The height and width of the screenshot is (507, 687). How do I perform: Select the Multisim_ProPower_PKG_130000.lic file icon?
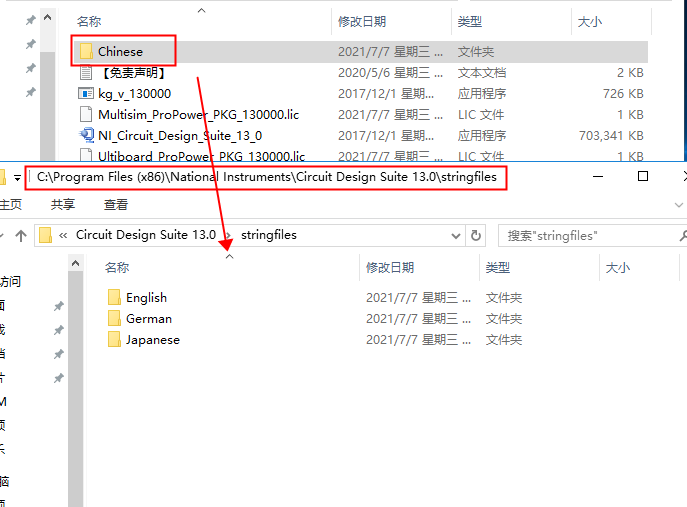[86, 114]
